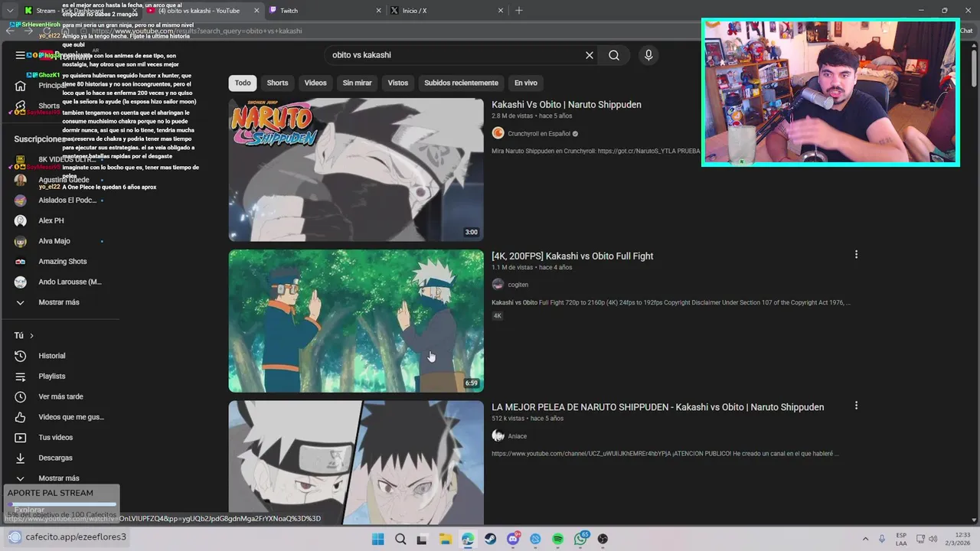Open the cogiten channel avatar

pos(498,285)
